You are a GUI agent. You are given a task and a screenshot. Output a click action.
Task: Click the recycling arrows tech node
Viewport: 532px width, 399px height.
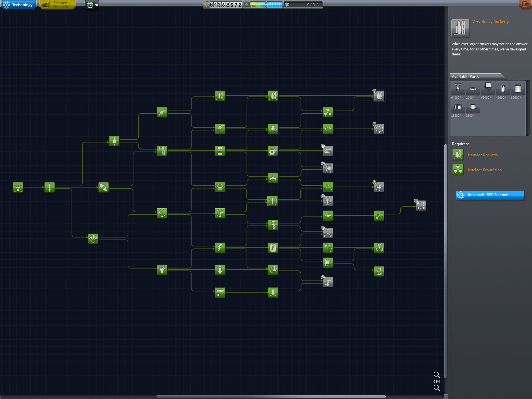click(379, 248)
